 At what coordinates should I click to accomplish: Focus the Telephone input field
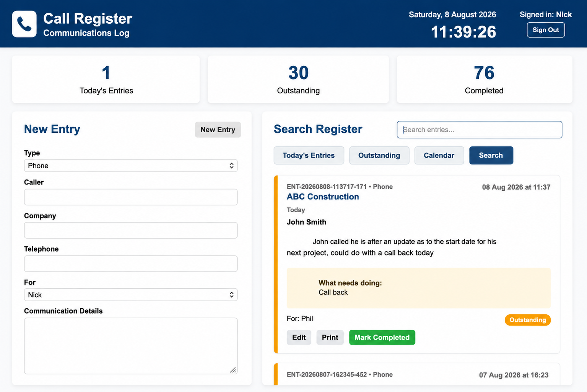[x=131, y=264]
